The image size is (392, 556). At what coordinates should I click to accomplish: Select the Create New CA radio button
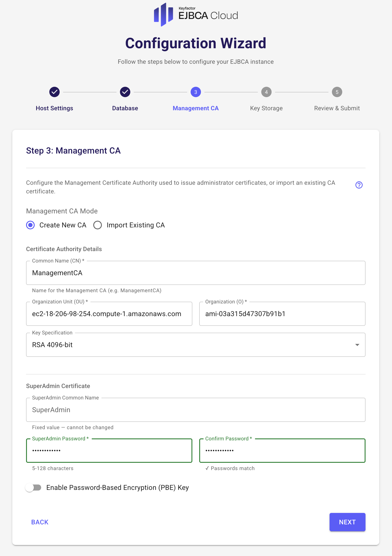[x=31, y=225]
